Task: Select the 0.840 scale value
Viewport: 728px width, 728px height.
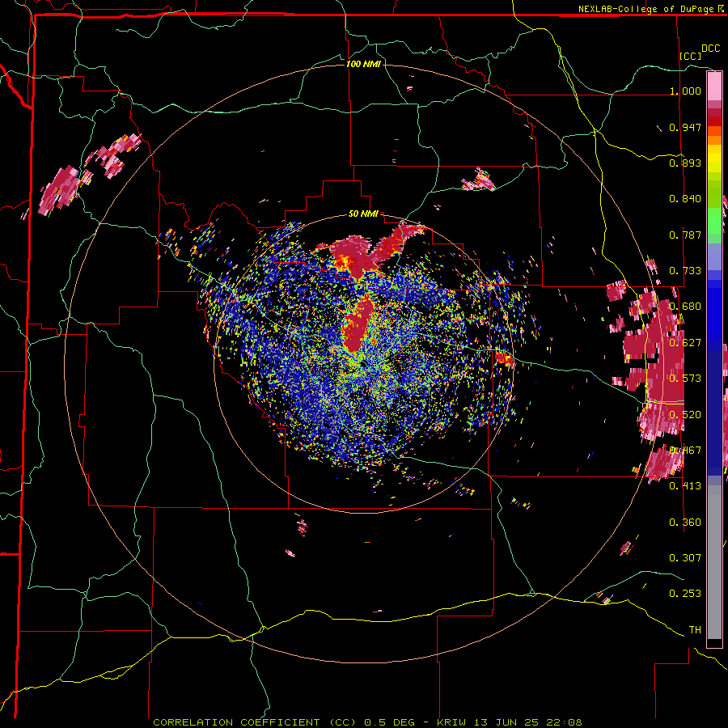Action: [685, 199]
